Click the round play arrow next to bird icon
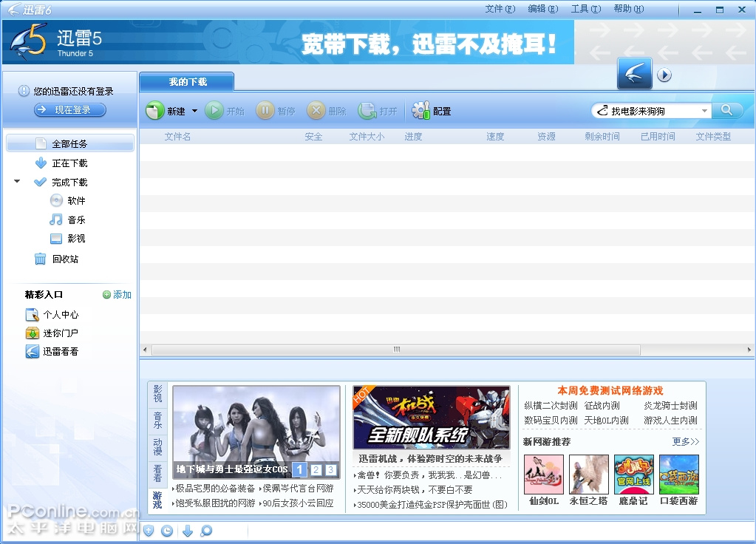 (664, 75)
